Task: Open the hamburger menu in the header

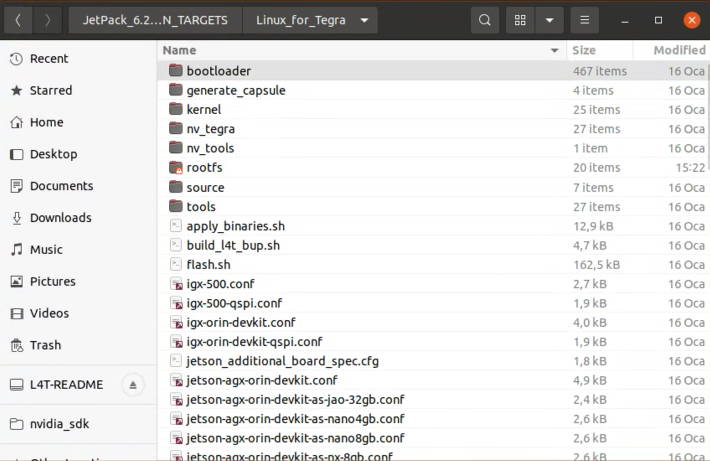Action: [x=585, y=20]
